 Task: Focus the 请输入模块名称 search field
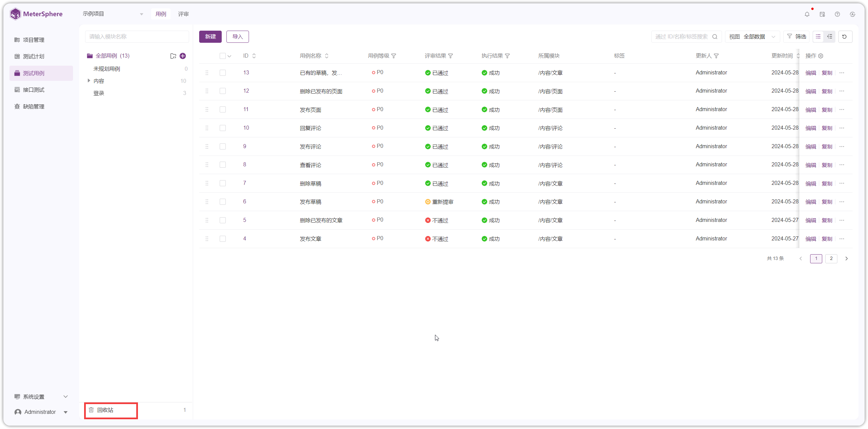[x=137, y=36]
